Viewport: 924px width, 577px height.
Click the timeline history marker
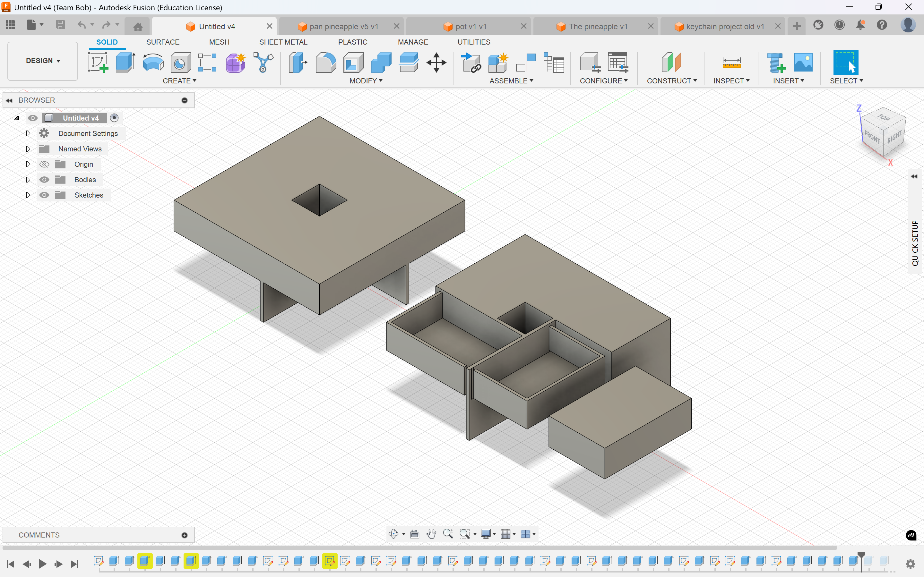(861, 561)
